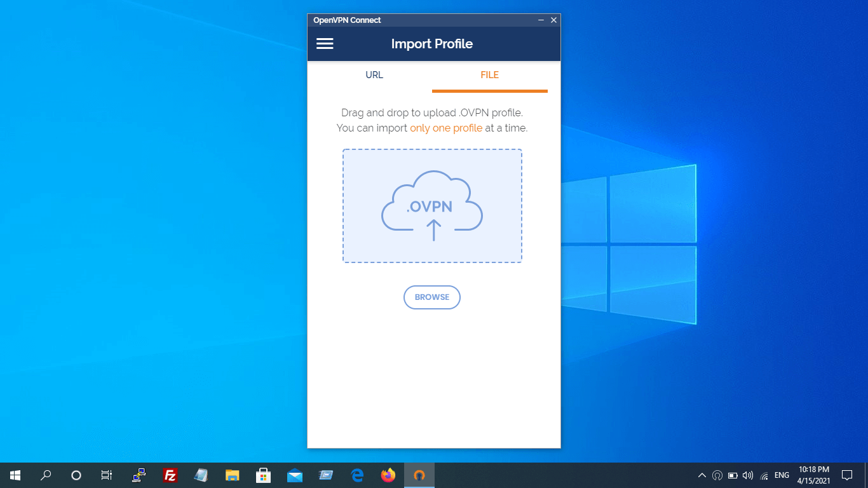Open Microsoft Store from the taskbar
868x488 pixels.
(263, 475)
